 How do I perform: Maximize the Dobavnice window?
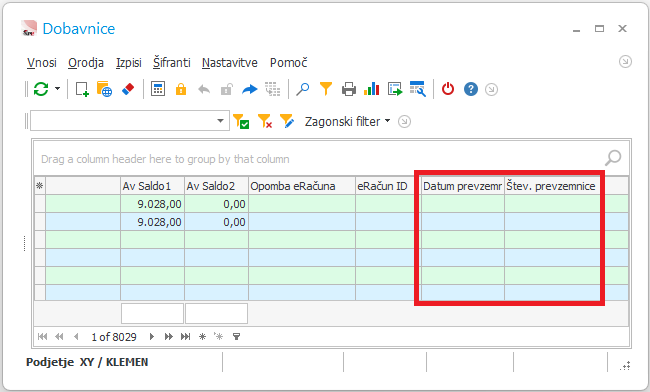tap(599, 29)
